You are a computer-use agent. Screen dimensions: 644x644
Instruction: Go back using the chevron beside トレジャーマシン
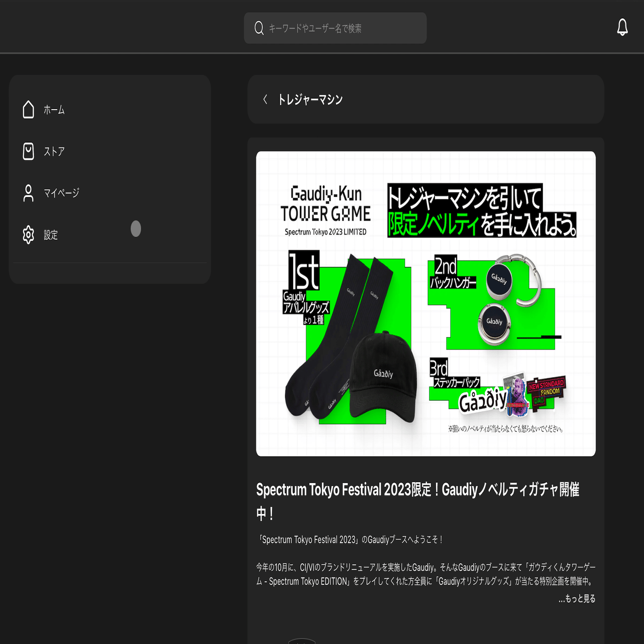(x=266, y=99)
